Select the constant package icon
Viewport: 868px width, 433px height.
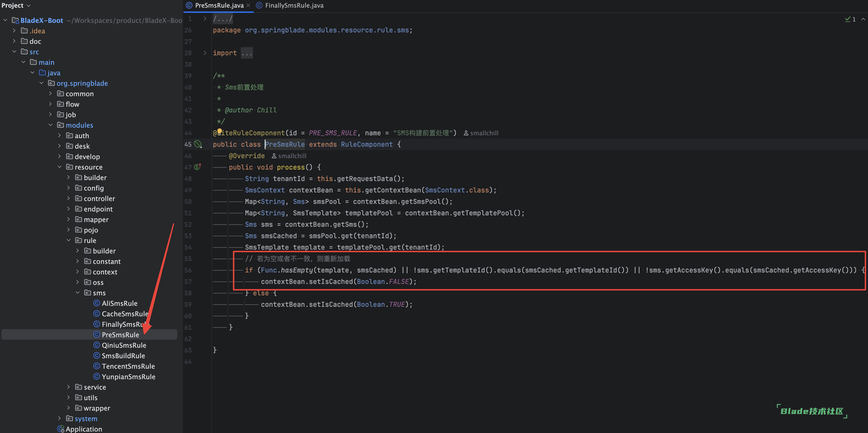(88, 261)
